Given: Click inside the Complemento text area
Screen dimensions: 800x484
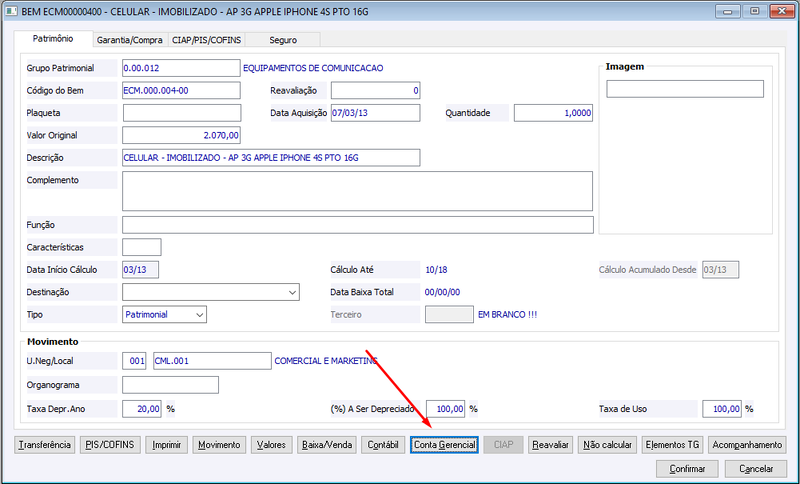Looking at the screenshot, I should coord(357,191).
